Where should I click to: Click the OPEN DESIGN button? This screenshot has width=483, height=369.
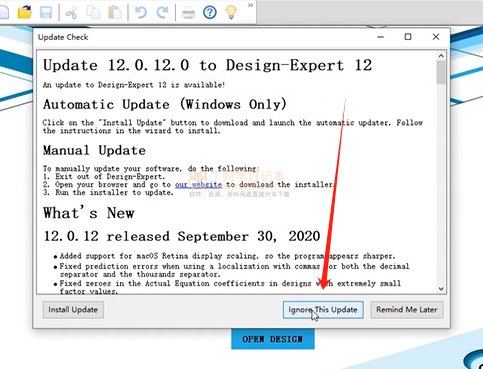[273, 339]
